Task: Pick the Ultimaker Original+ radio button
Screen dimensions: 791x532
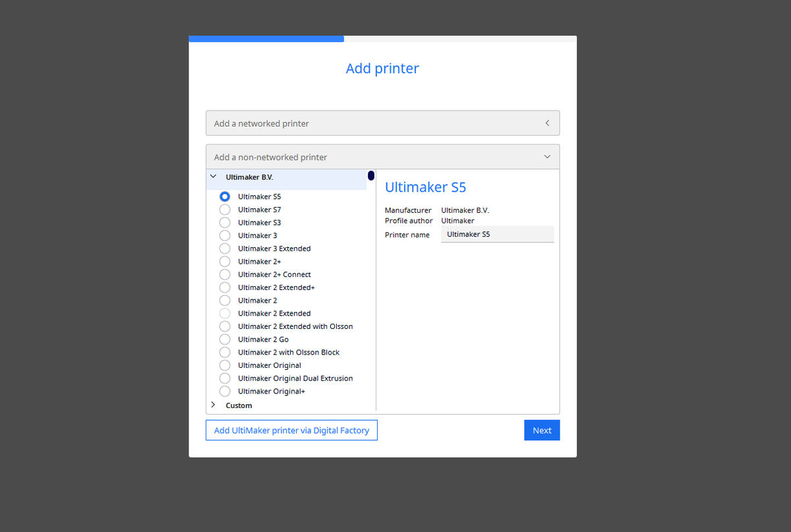Action: click(225, 392)
